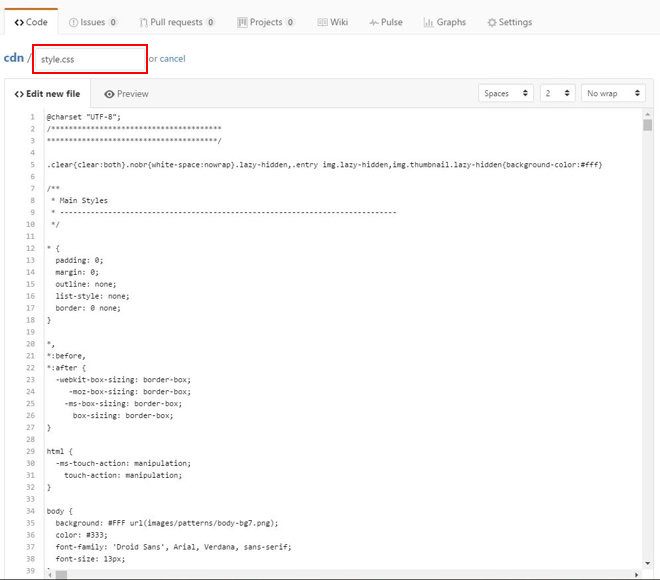
Task: Click the 'html {' line
Action: coord(59,451)
